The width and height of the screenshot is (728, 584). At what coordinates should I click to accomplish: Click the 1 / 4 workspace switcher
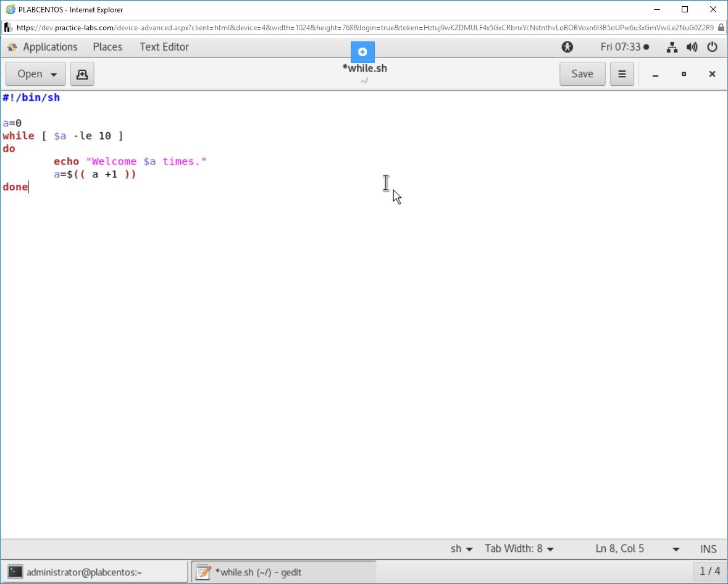[x=709, y=572]
